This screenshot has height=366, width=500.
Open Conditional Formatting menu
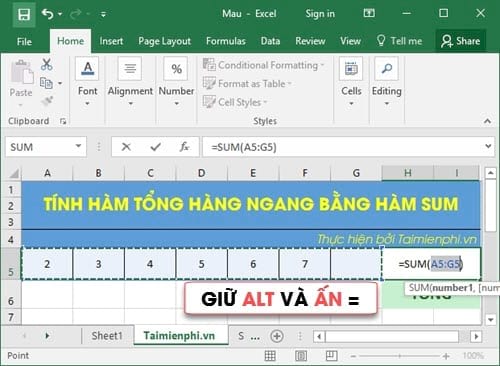[263, 65]
